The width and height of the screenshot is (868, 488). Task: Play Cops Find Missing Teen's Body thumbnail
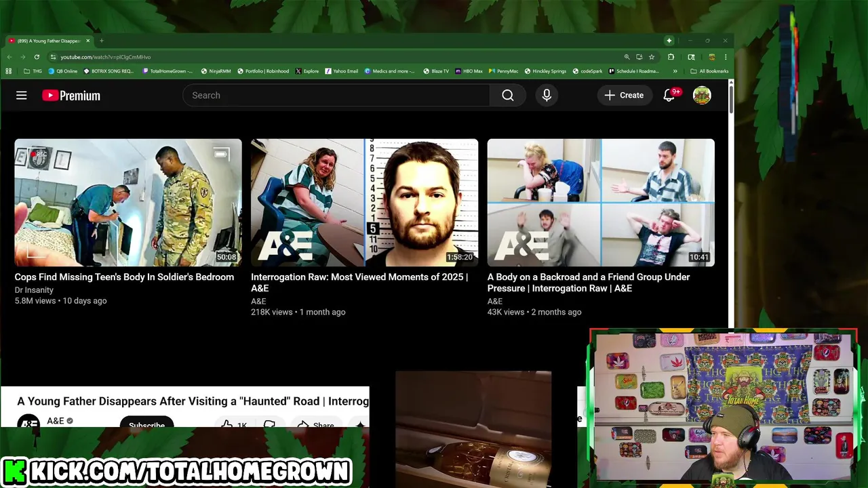click(x=128, y=203)
